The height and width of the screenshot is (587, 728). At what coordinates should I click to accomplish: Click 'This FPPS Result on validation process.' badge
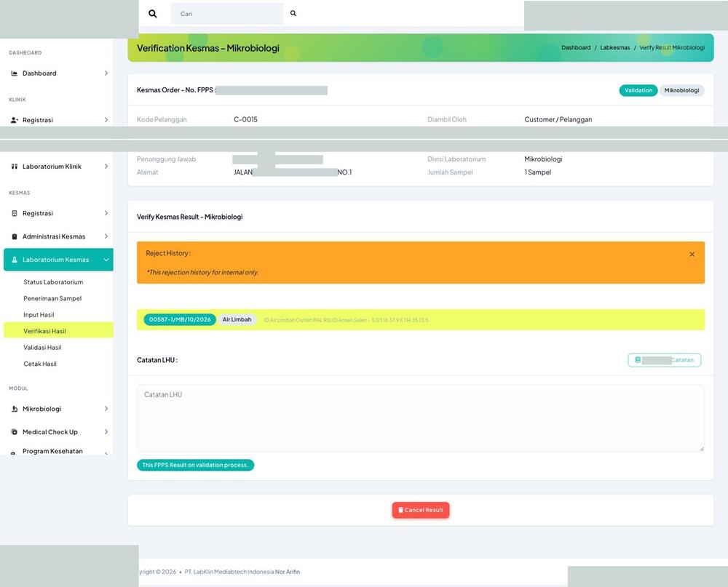(195, 465)
